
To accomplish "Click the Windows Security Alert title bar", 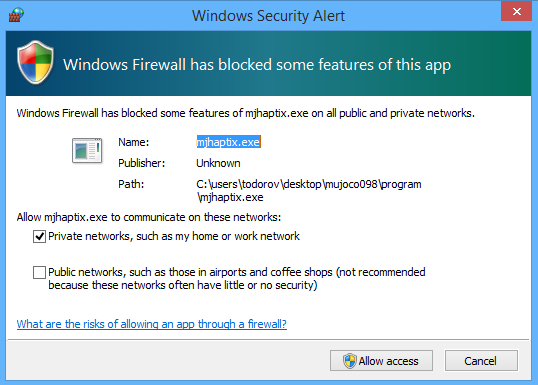I will [x=268, y=16].
